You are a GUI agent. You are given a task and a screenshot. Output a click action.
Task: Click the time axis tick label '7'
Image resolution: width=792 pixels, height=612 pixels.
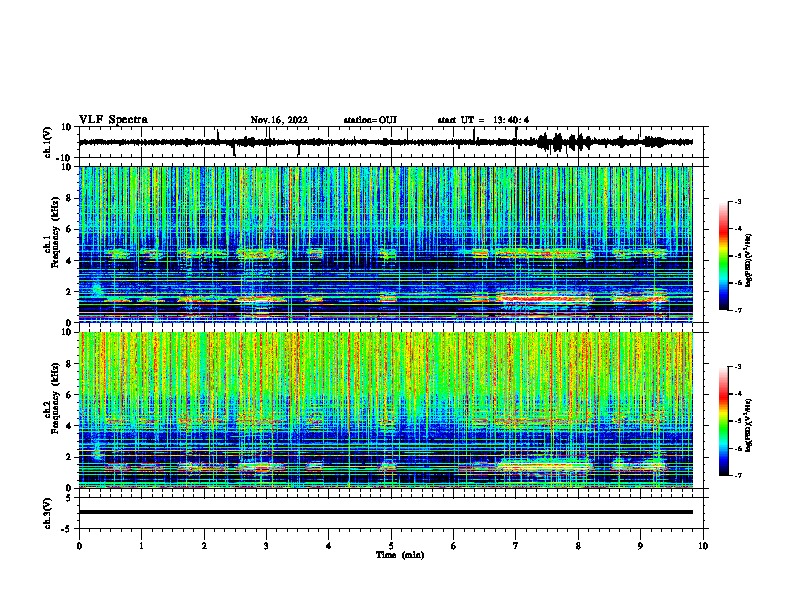pyautogui.click(x=516, y=546)
